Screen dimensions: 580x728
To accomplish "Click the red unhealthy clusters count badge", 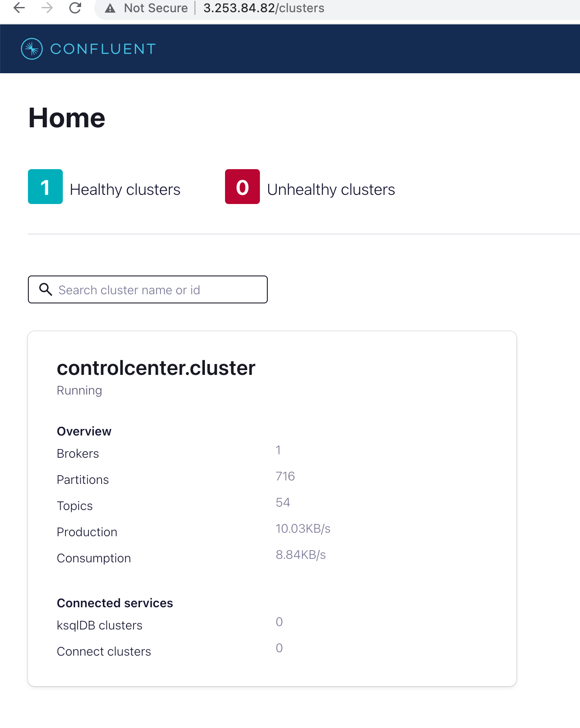I will click(242, 187).
